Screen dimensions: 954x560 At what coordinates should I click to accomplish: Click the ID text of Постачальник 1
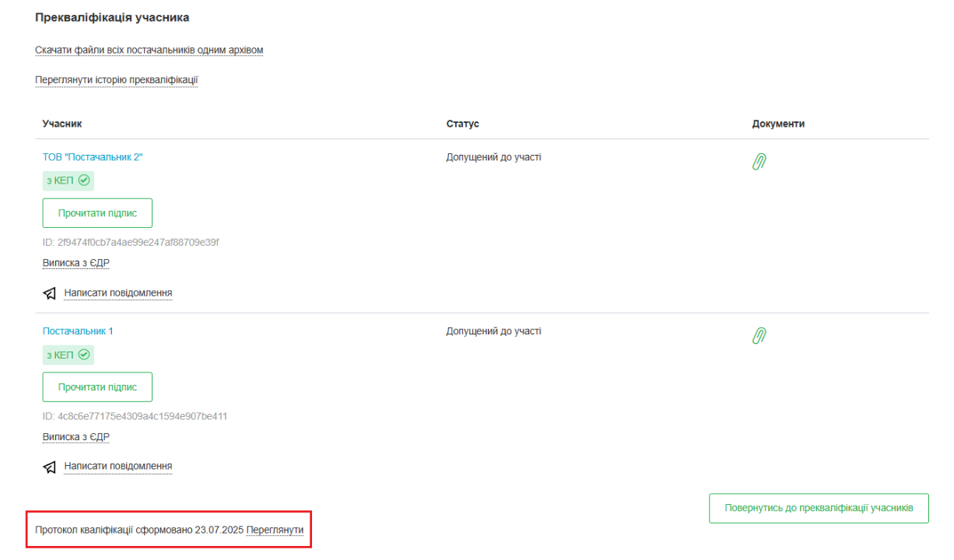(135, 416)
